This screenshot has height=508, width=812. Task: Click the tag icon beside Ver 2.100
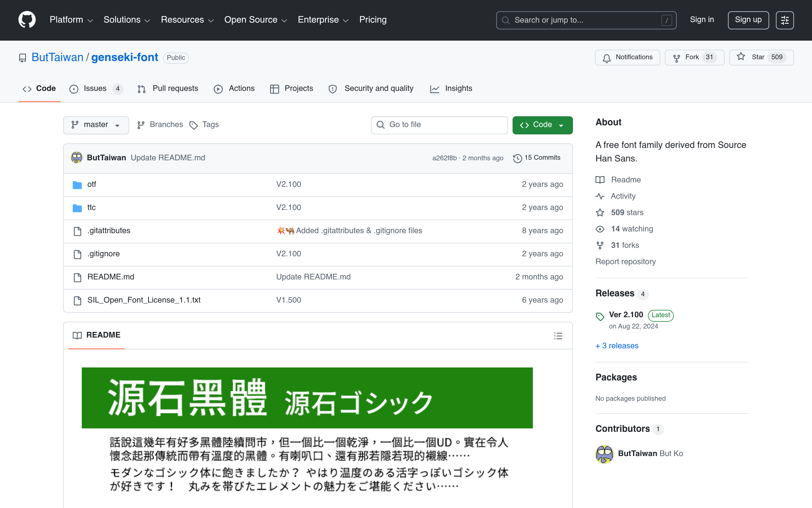click(x=600, y=316)
